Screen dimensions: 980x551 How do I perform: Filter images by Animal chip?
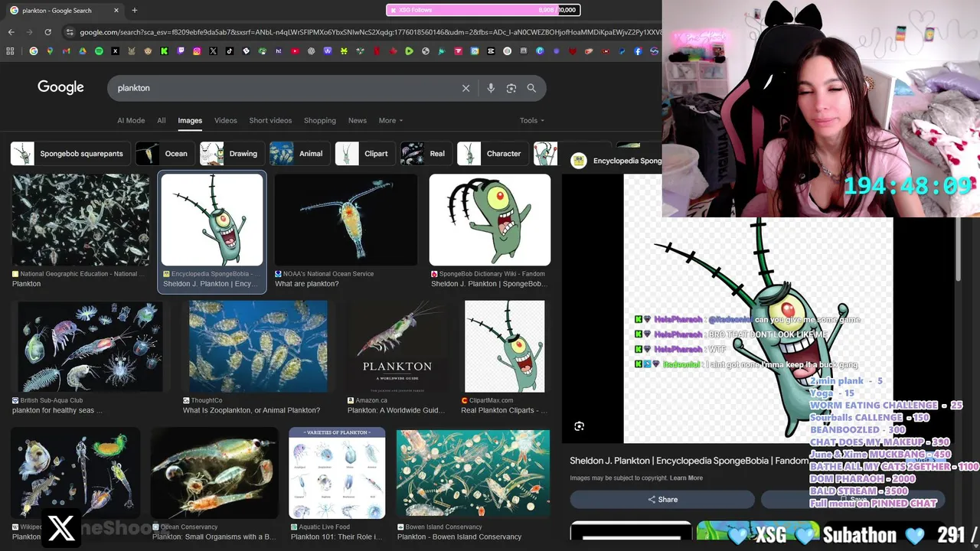[x=299, y=153]
